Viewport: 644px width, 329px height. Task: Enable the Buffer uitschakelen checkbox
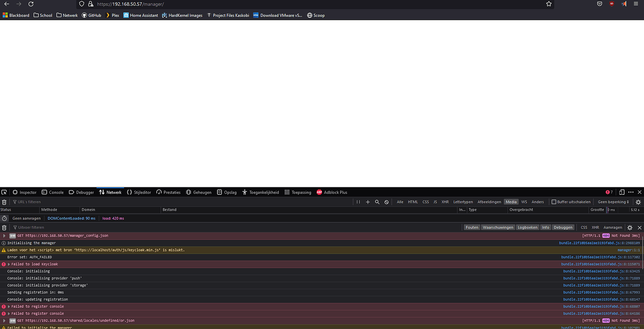click(x=554, y=202)
